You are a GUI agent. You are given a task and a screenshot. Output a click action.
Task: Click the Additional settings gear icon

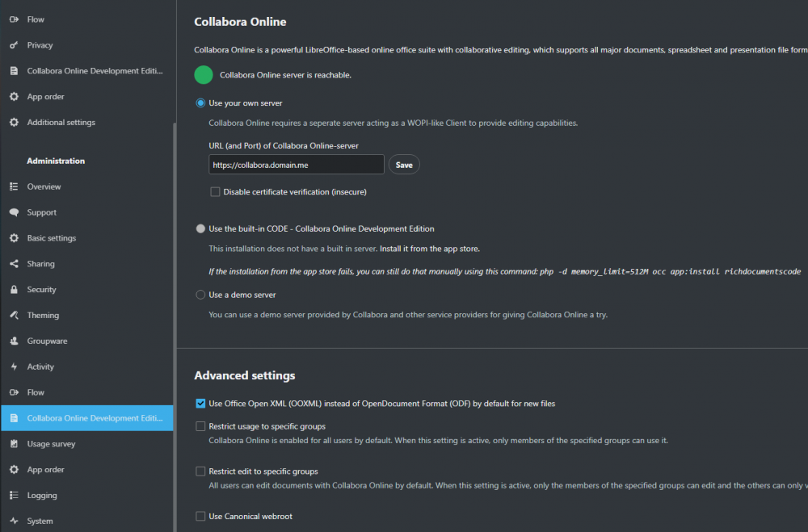(14, 122)
